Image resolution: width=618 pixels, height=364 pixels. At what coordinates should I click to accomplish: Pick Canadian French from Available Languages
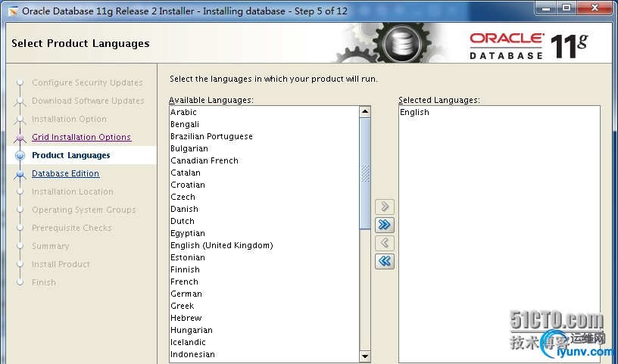click(x=264, y=160)
